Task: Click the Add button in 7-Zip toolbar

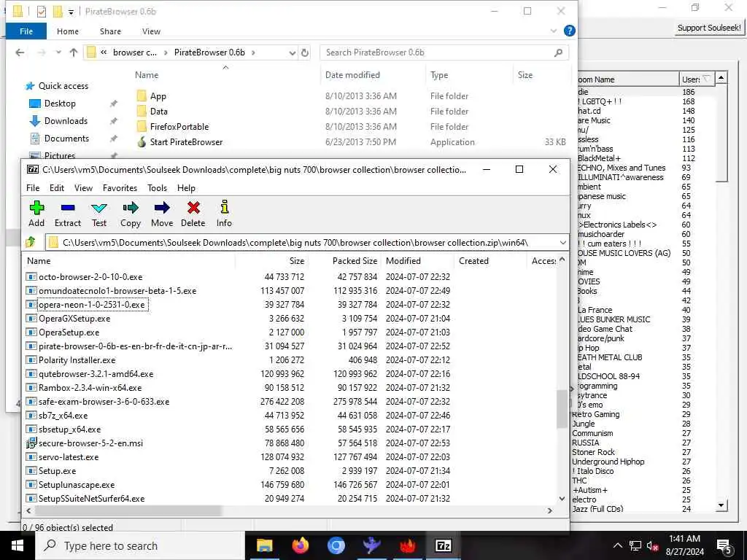Action: coord(36,214)
